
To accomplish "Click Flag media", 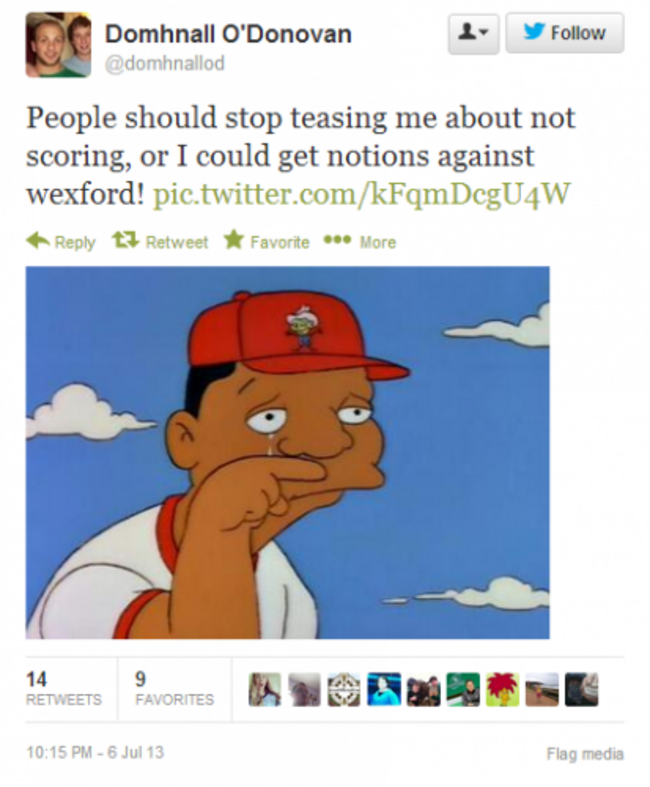I will (585, 753).
